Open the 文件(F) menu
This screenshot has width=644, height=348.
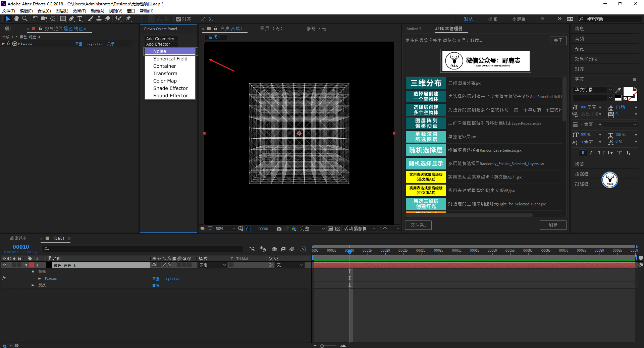9,11
